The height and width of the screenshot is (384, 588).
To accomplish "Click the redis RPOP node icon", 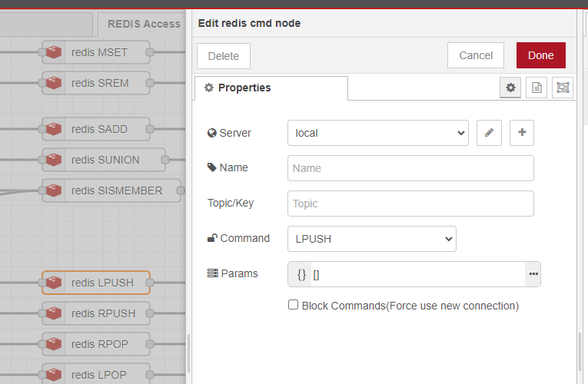I will pyautogui.click(x=54, y=344).
